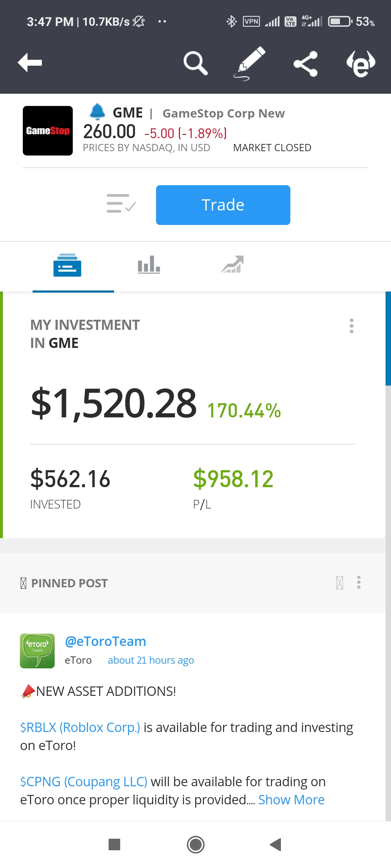Viewport: 391px width, 868px height.
Task: Expand post with Show More
Action: point(291,800)
